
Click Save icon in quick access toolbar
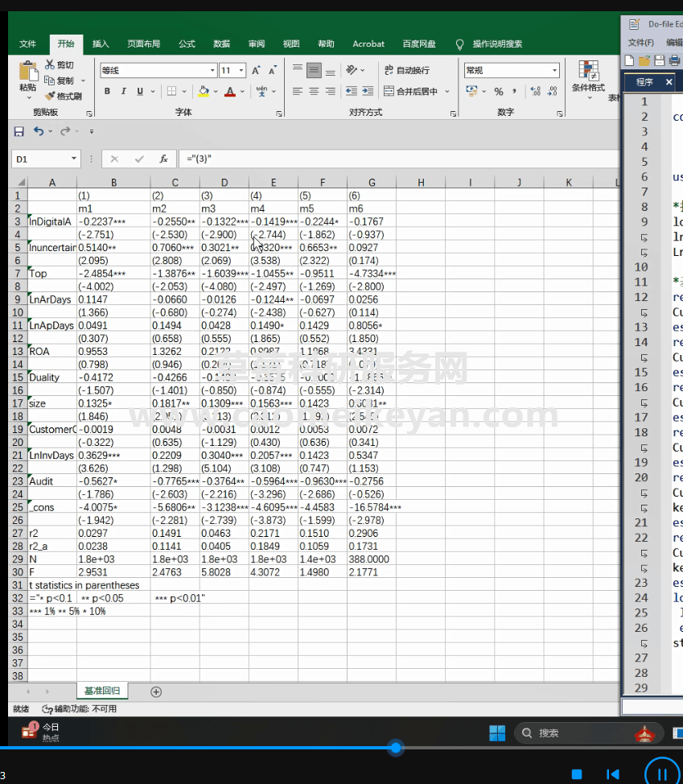coord(19,131)
